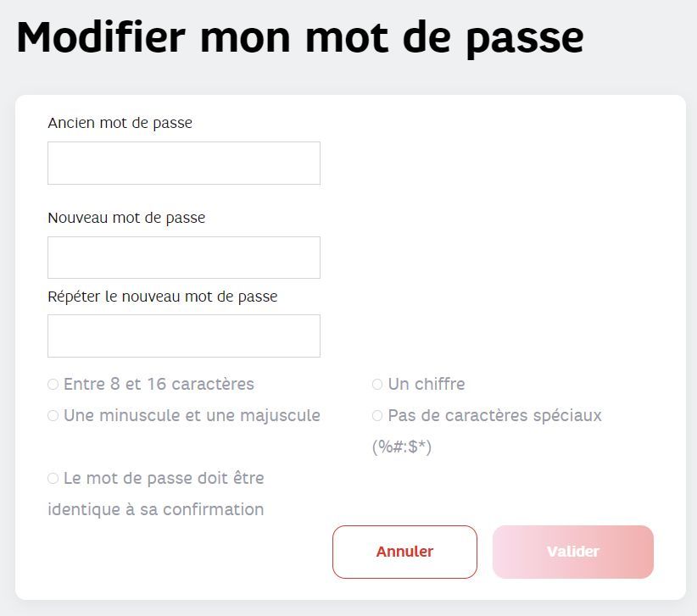Image resolution: width=697 pixels, height=616 pixels.
Task: Click the 'Valider' button
Action: pos(572,552)
